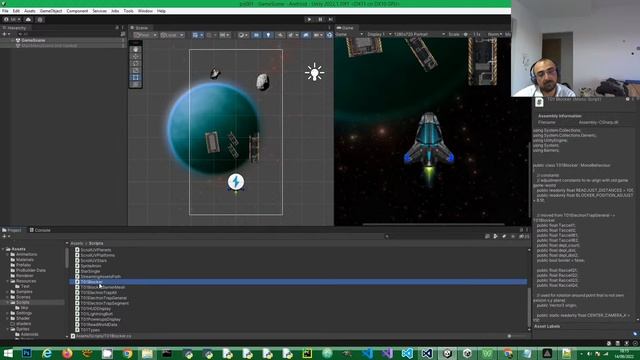Open the Pivot/Center handle dropdown
Image resolution: width=640 pixels, height=360 pixels.
[146, 35]
